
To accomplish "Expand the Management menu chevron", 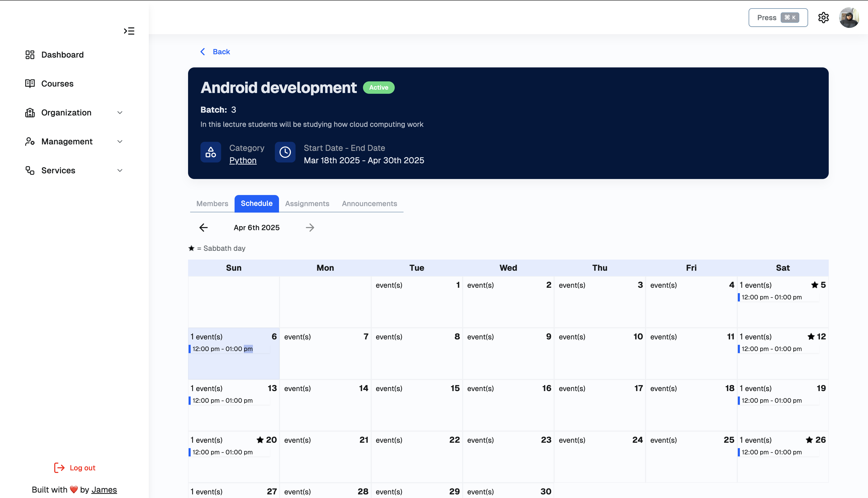I will [120, 142].
